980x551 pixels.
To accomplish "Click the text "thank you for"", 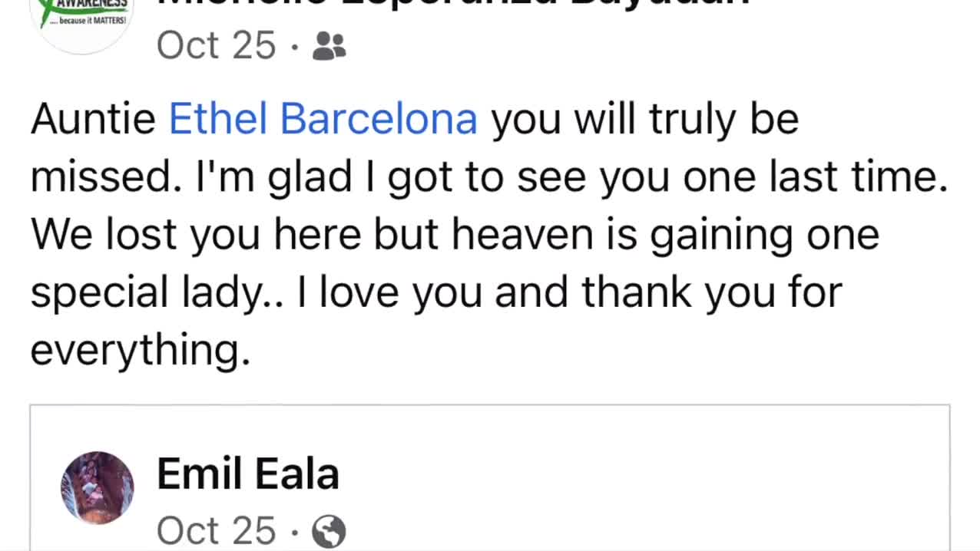I will (x=712, y=292).
